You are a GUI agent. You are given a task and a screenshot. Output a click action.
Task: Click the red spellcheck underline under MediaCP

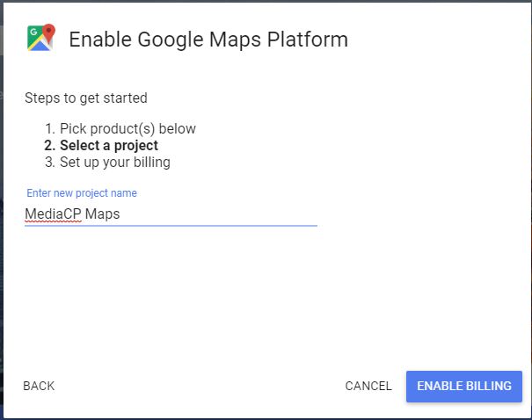click(53, 221)
